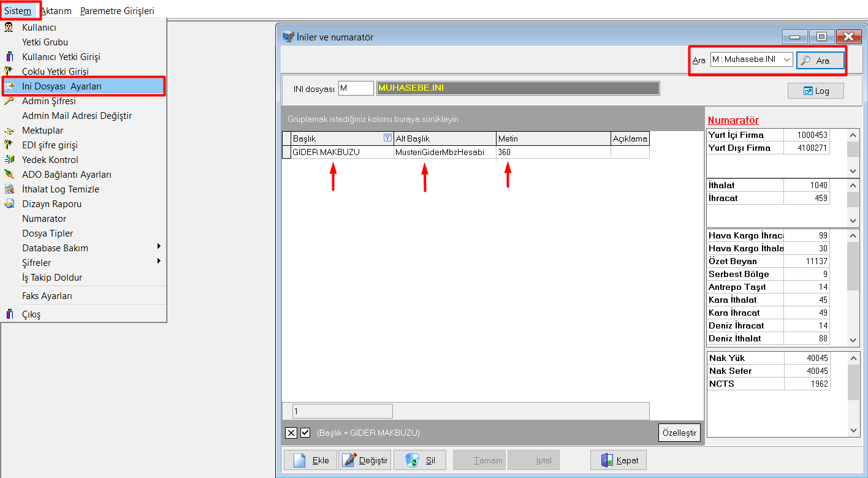This screenshot has width=868, height=478.
Task: Open the Aktarım menu
Action: (x=56, y=11)
